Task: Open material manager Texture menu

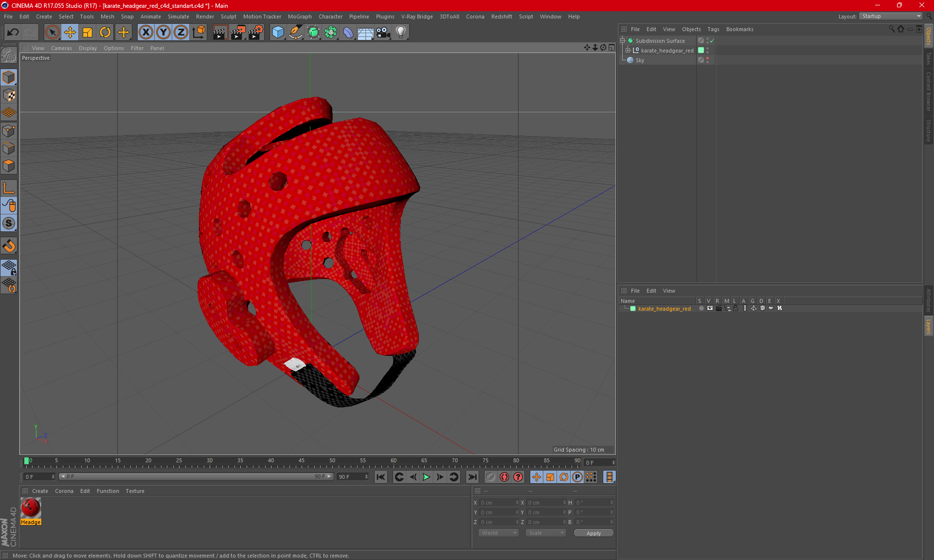Action: coord(135,491)
